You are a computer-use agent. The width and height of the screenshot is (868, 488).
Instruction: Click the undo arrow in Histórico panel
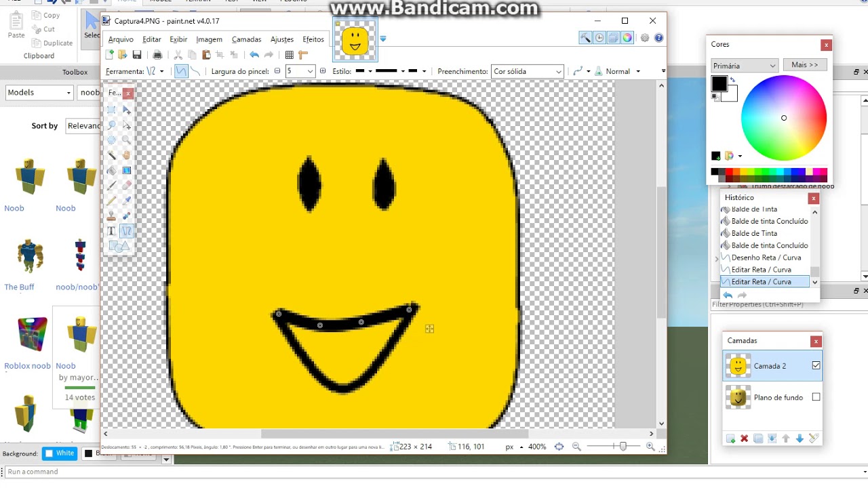(x=728, y=296)
